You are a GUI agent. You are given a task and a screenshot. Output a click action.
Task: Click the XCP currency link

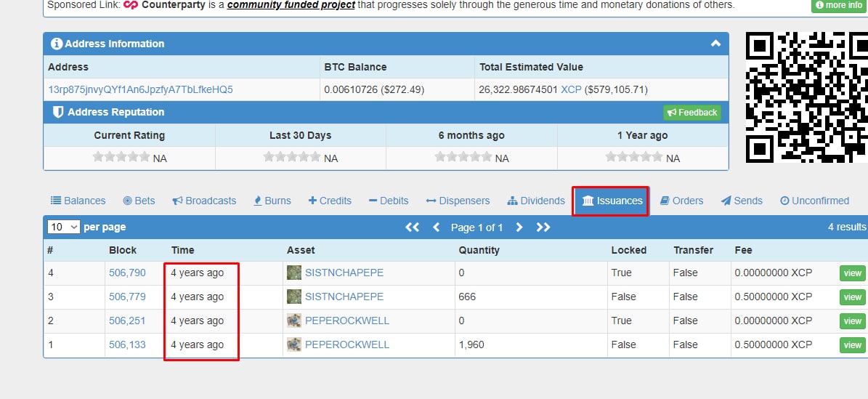[x=571, y=89]
